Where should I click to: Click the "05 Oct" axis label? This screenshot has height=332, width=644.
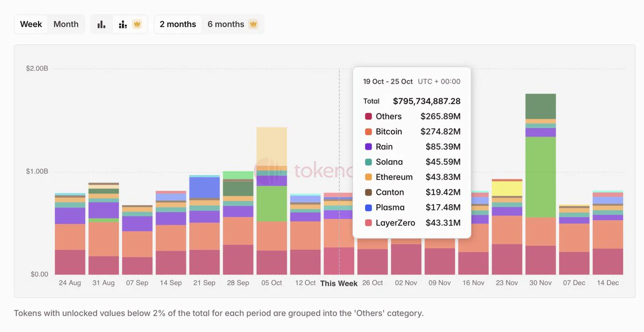coord(272,283)
